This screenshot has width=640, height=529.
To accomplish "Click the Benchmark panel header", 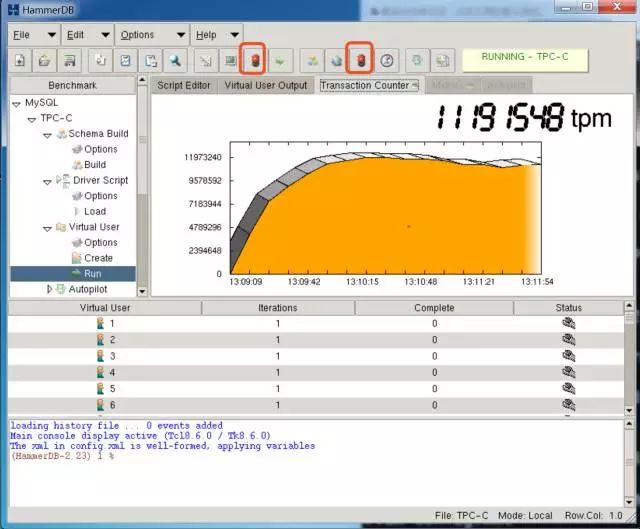I will pos(72,85).
